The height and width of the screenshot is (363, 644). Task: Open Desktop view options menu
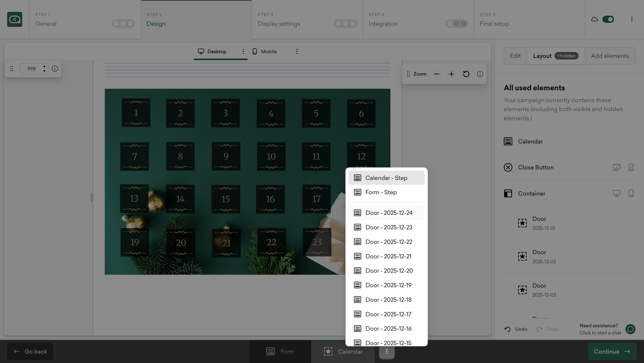tap(243, 51)
